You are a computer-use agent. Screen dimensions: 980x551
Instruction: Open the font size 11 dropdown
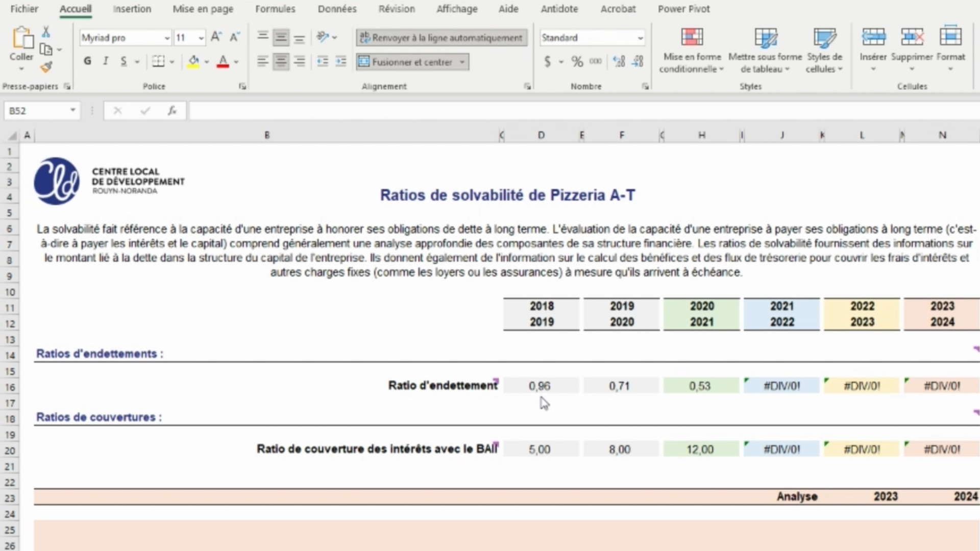coord(201,38)
